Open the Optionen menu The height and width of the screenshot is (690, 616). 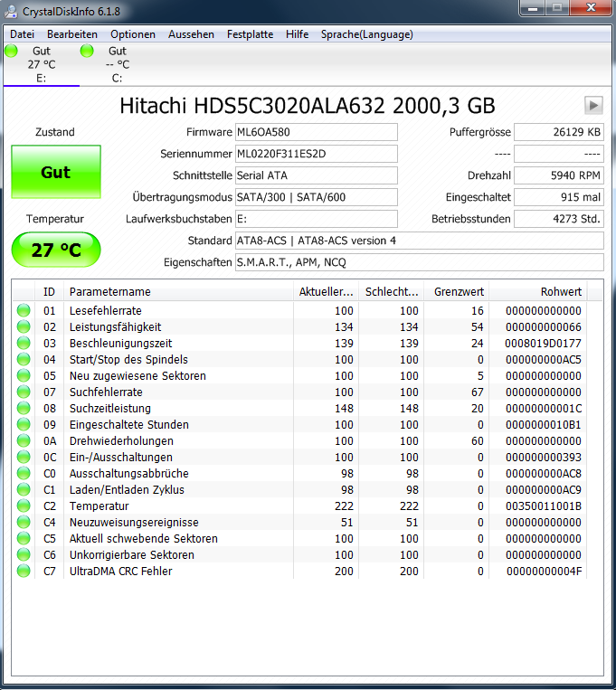click(x=133, y=34)
